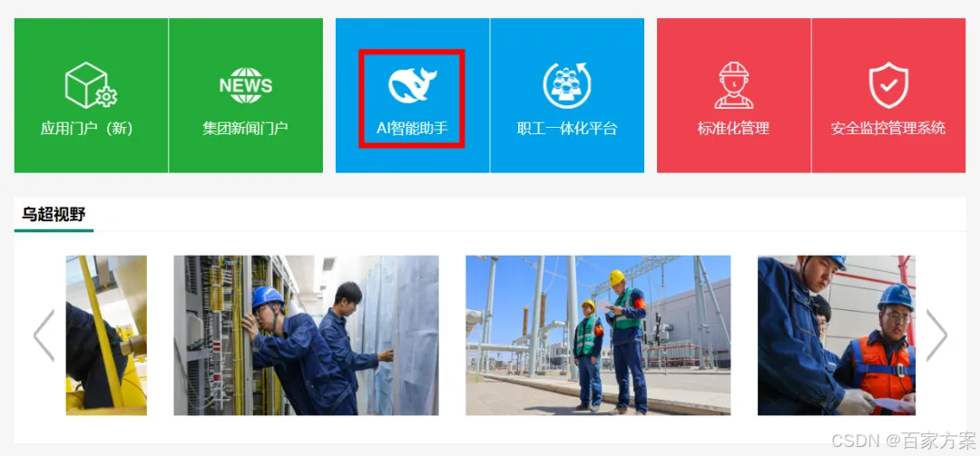Open the people-circle icon for 职工一体化平台
Viewport: 980px width, 456px height.
click(x=567, y=85)
